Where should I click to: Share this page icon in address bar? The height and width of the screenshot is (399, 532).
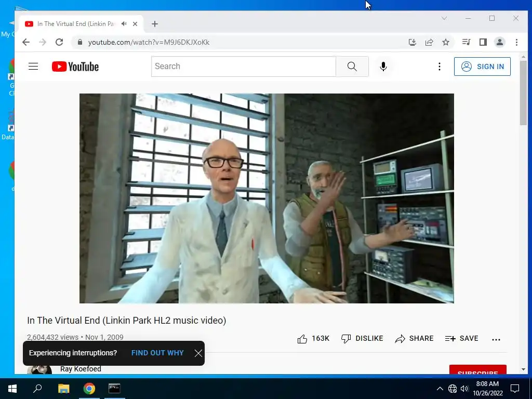(429, 42)
